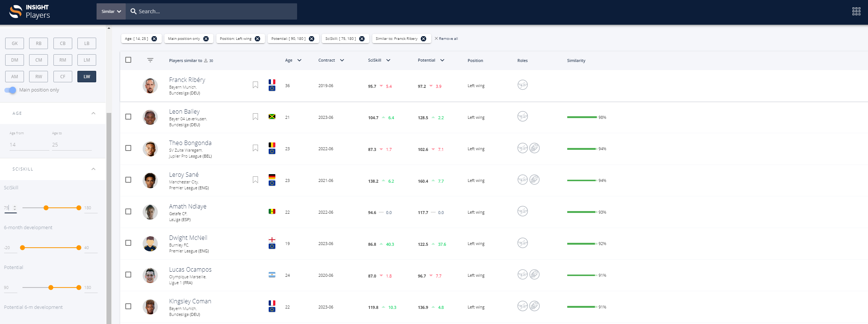Screen dimensions: 868x324
Task: Select the GK position button
Action: tap(15, 43)
